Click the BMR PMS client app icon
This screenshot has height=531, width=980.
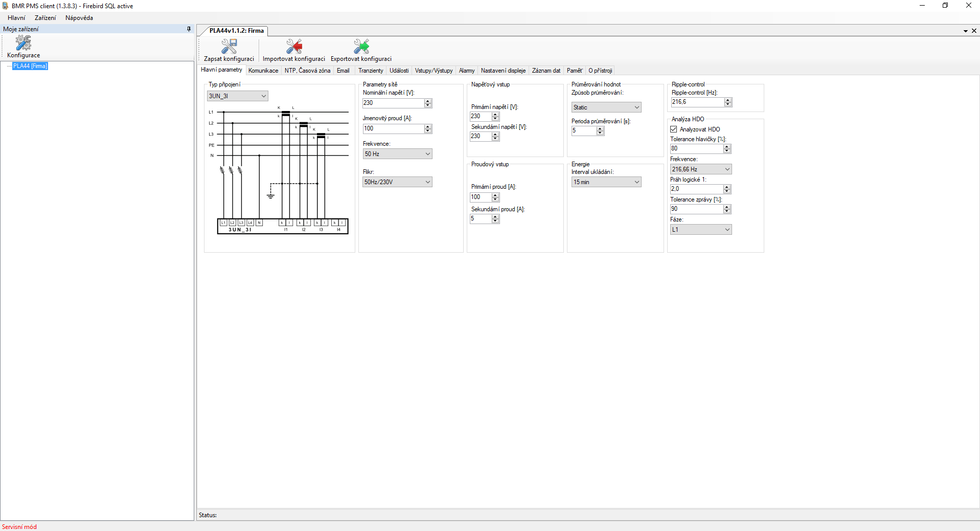tap(6, 6)
